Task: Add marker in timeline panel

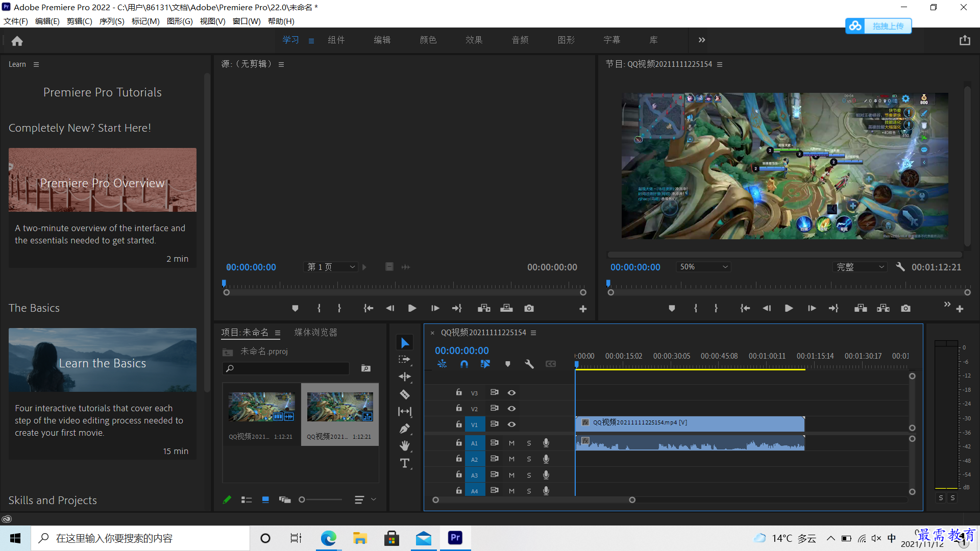Action: pos(507,364)
